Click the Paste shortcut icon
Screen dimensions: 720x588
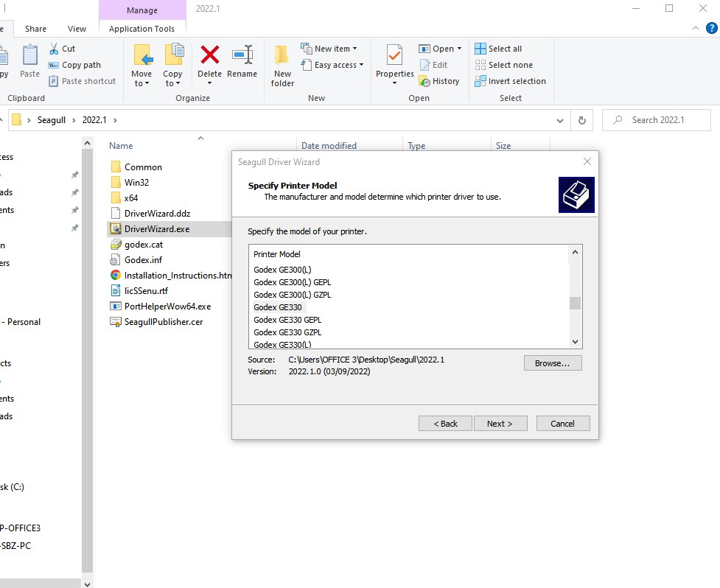pos(54,81)
